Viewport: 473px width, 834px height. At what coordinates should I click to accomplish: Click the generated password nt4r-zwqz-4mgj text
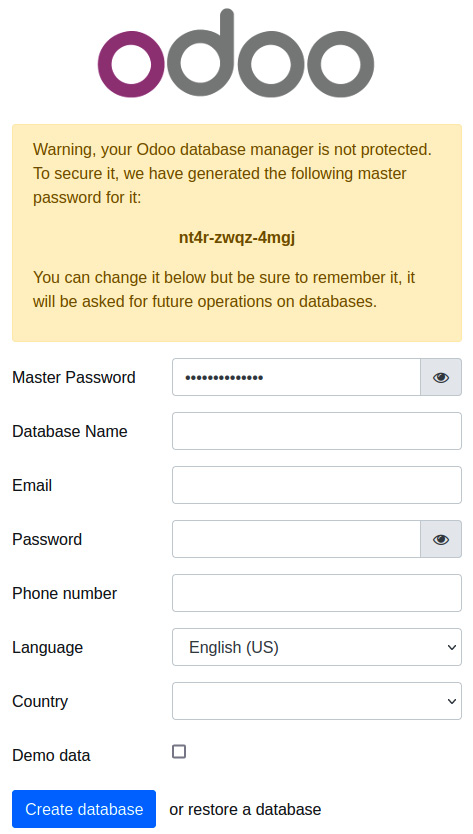(x=237, y=237)
